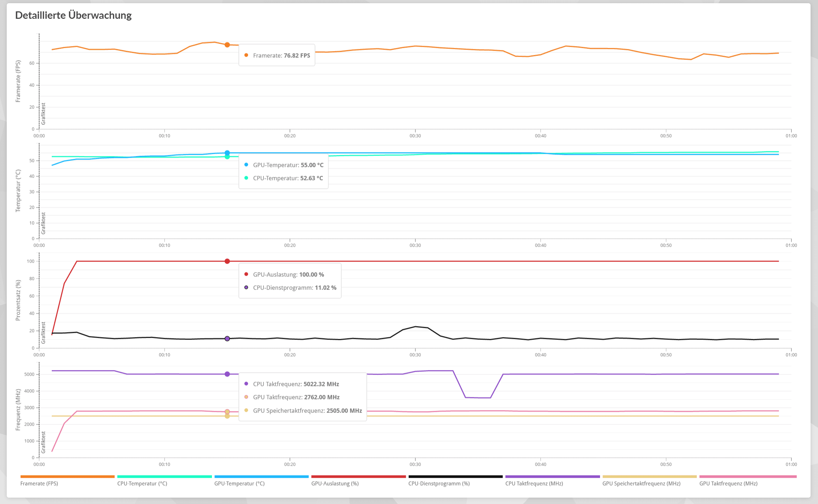Hide the CPU Taktfrequenz (MHz) legend series

click(x=534, y=483)
